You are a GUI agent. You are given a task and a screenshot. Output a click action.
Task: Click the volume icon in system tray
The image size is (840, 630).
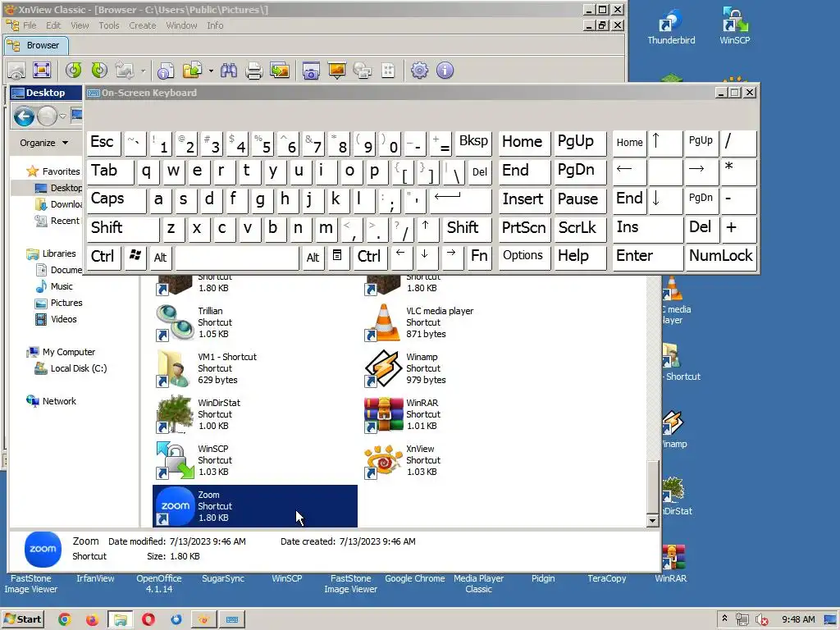[761, 620]
